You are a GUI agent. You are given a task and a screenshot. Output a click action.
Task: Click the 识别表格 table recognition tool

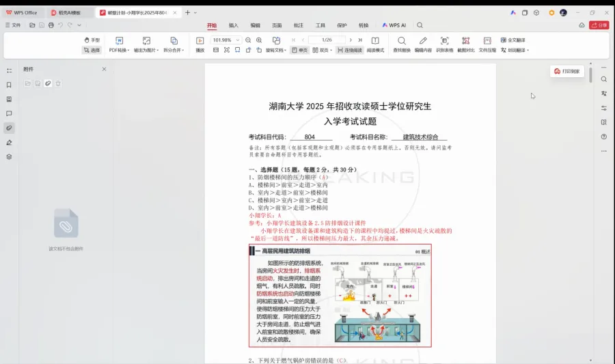tap(444, 44)
